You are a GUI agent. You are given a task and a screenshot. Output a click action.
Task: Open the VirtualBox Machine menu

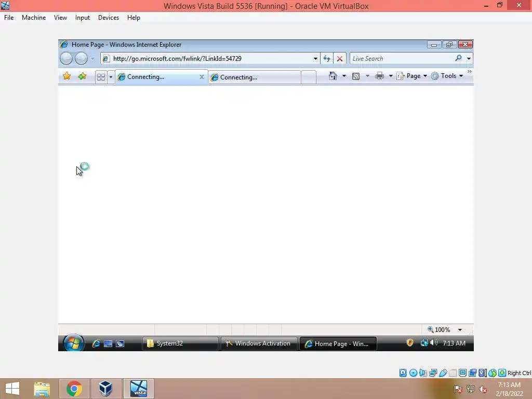click(x=34, y=18)
